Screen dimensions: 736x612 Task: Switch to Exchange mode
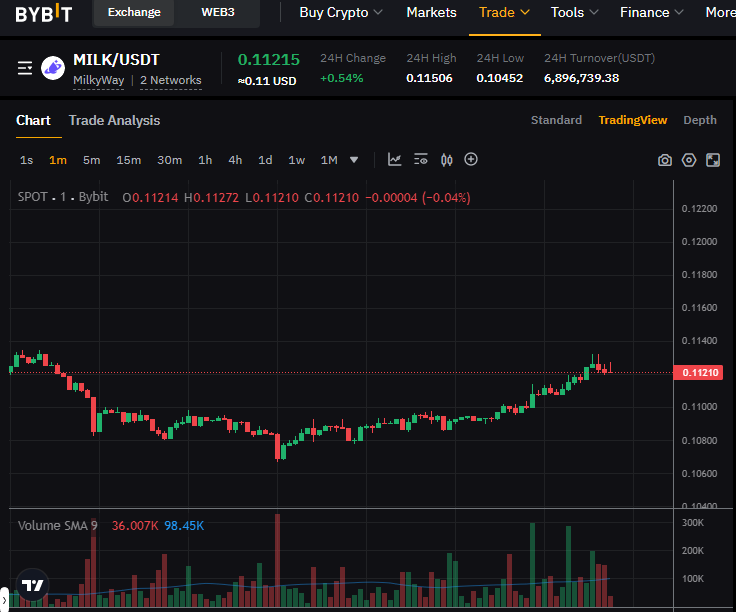134,12
